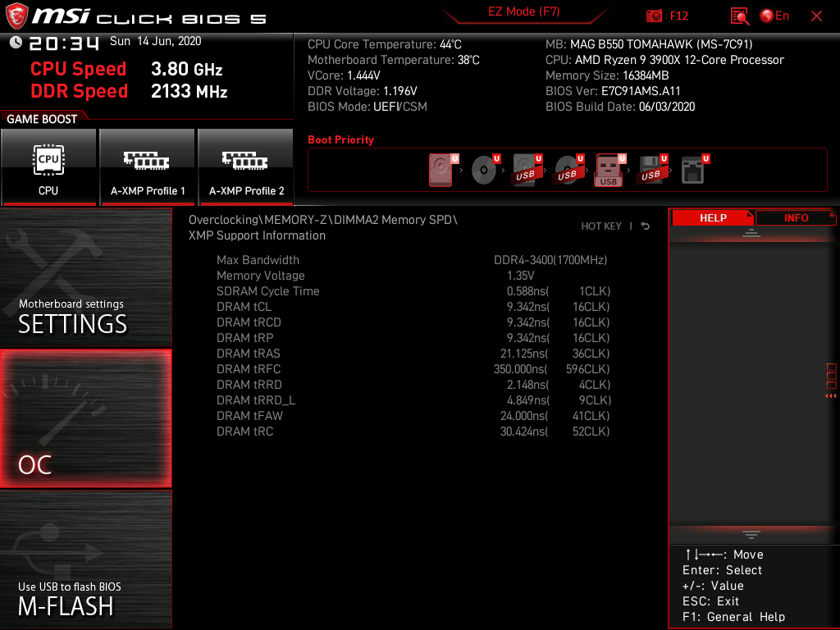
Task: Click the CPU Speed 3.80 GHz reading
Action: [126, 69]
